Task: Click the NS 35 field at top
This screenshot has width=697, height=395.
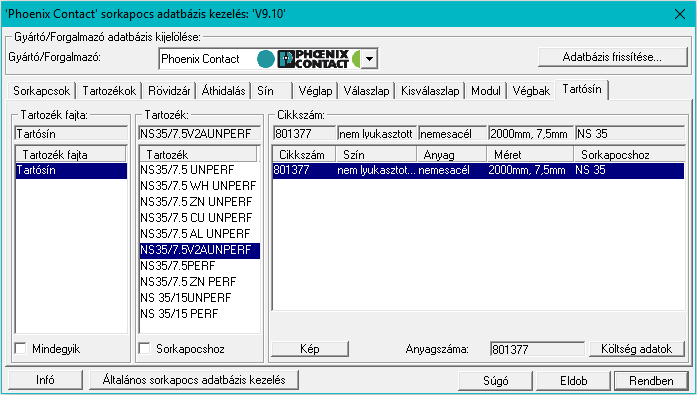Action: 630,133
